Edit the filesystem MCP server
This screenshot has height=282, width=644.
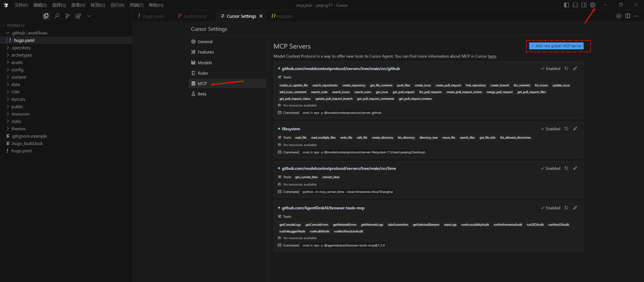pyautogui.click(x=575, y=129)
